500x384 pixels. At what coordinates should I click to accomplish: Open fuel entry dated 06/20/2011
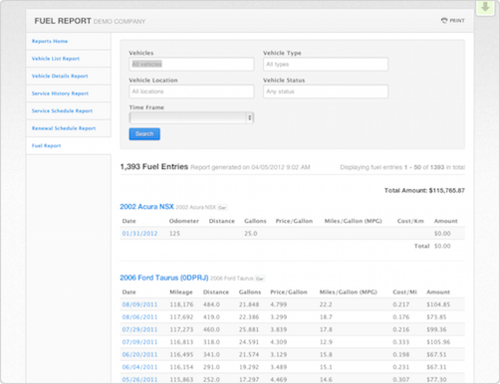pos(140,354)
